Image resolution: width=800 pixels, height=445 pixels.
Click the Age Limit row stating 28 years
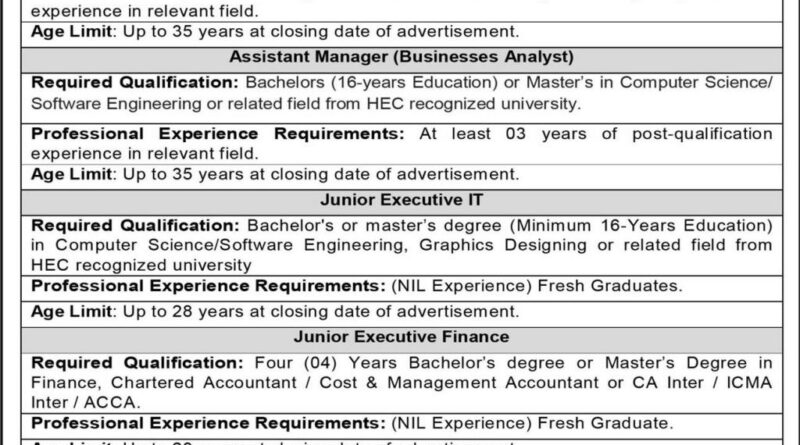tap(275, 311)
